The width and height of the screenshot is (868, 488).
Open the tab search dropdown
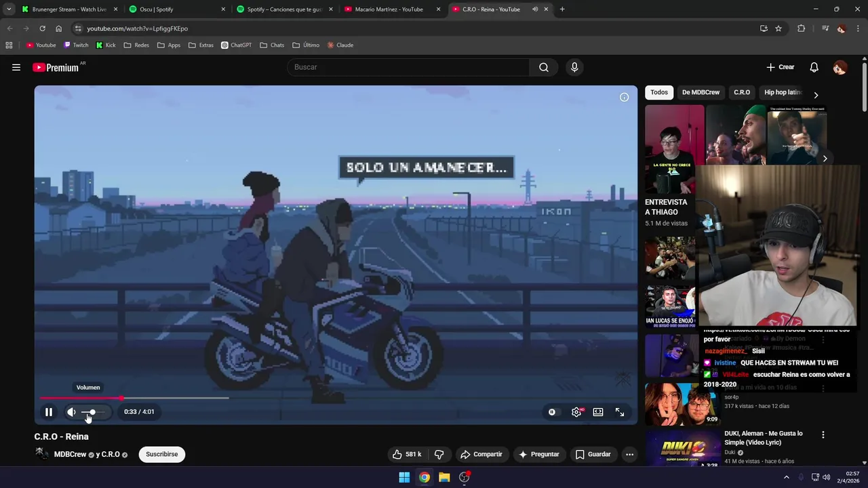pyautogui.click(x=8, y=9)
